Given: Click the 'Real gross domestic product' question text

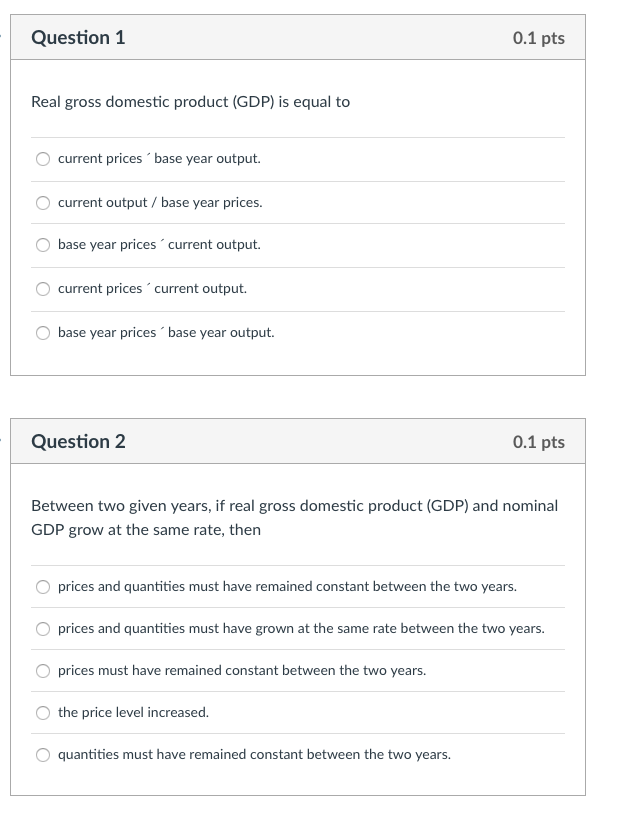Looking at the screenshot, I should click(190, 102).
